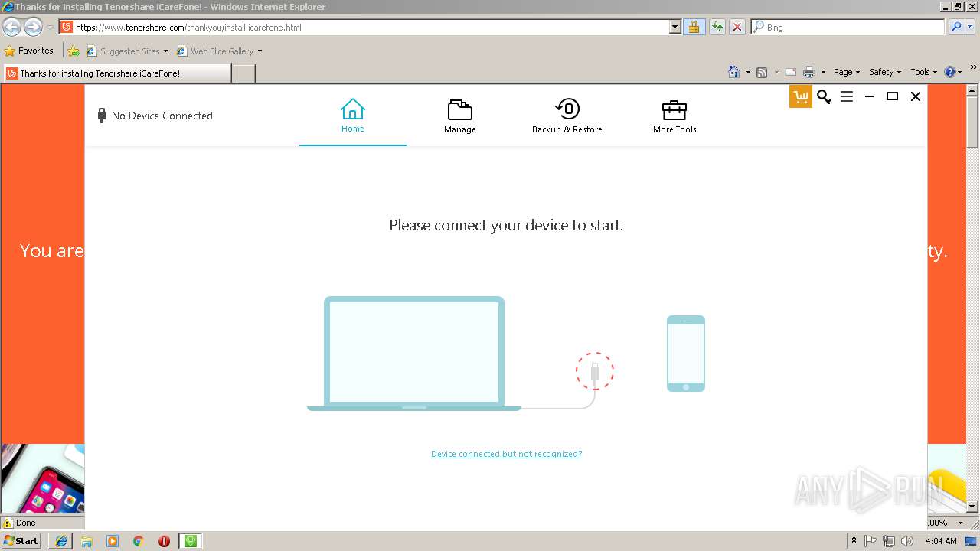This screenshot has width=980, height=551.
Task: Expand the address bar dropdown arrow
Action: (675, 28)
